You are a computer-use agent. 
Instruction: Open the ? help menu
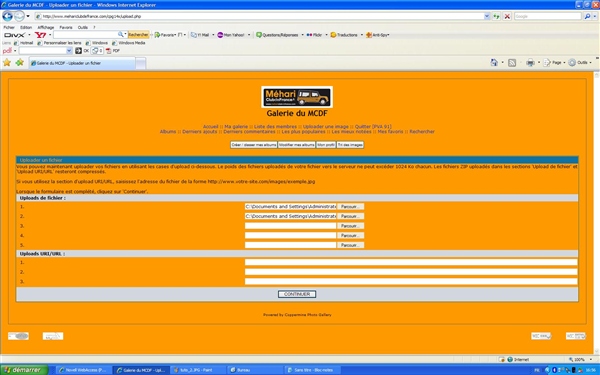[x=94, y=28]
